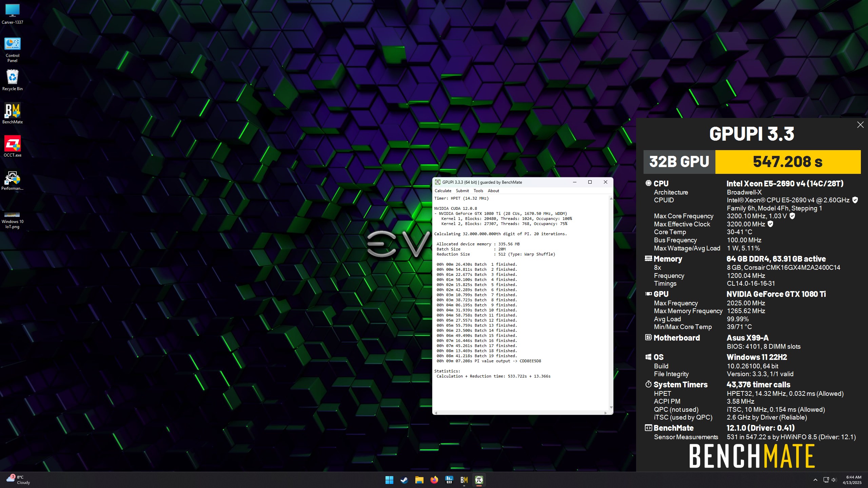The height and width of the screenshot is (488, 868).
Task: Click the GPUPI horizontal scrollbar left arrow
Action: (x=436, y=413)
